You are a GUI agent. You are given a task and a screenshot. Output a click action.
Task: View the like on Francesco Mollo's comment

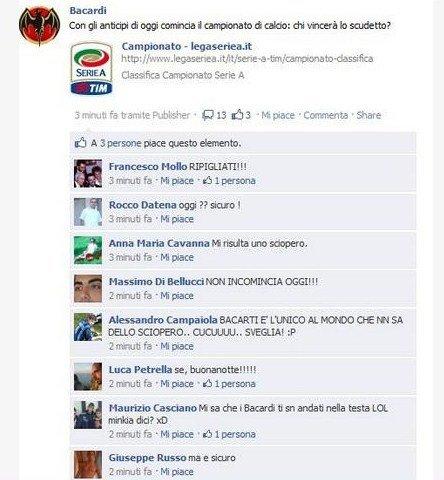pos(229,181)
